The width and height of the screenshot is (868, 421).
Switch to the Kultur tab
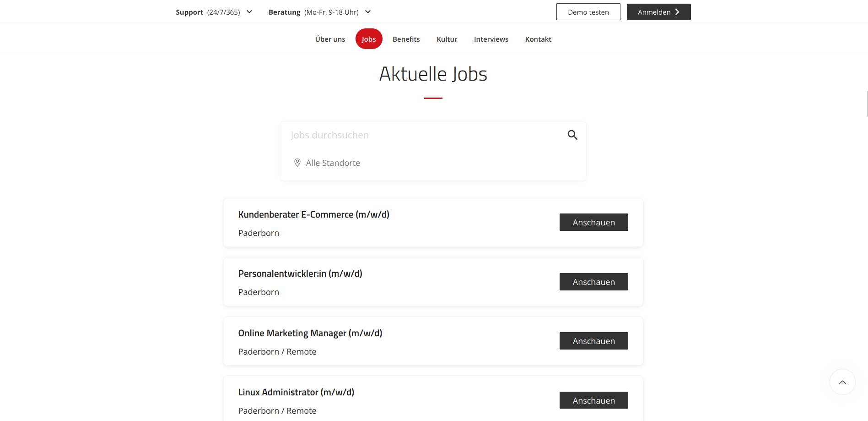pyautogui.click(x=447, y=39)
